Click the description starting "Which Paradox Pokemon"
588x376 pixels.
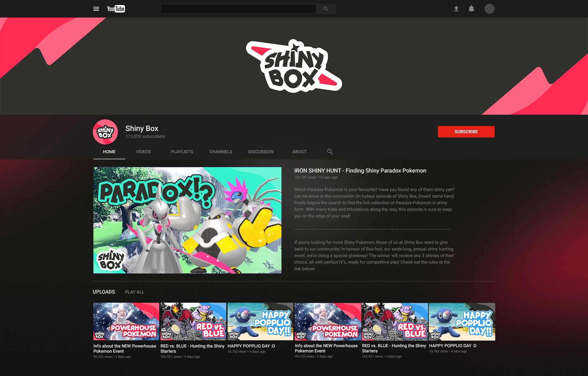(x=375, y=203)
